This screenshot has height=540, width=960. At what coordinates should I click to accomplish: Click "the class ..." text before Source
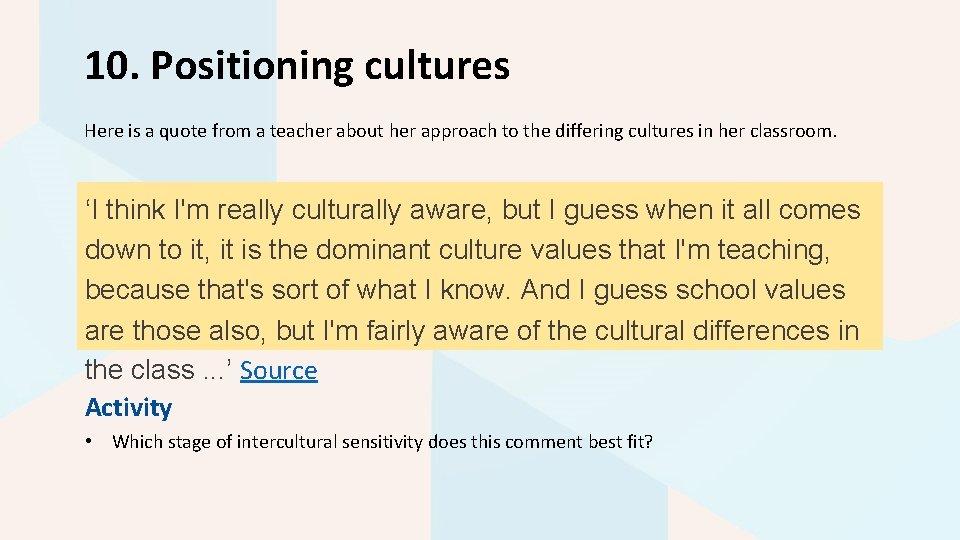click(158, 370)
